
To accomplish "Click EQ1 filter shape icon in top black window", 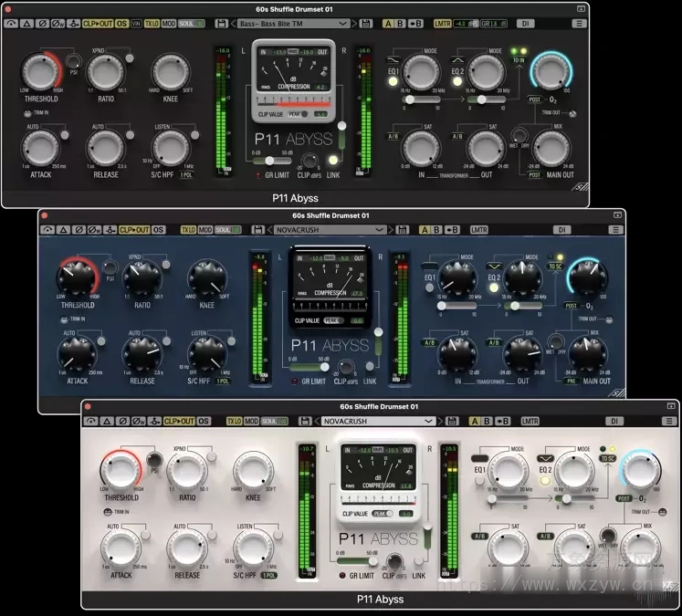I will tap(393, 60).
